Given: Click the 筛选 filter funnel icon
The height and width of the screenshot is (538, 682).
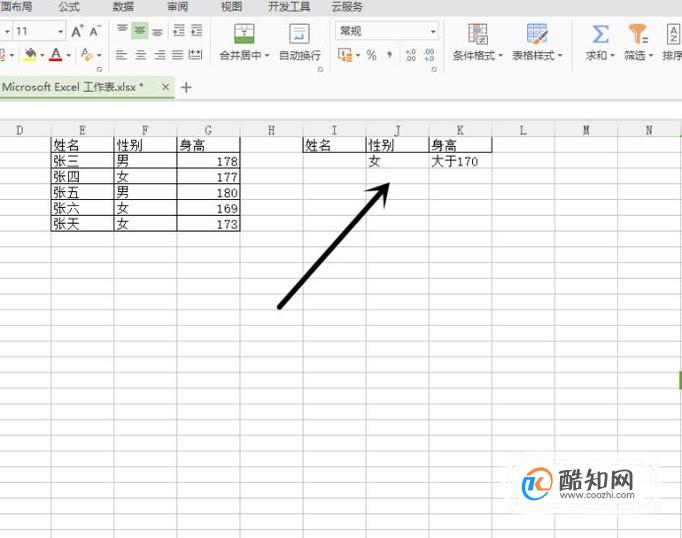Looking at the screenshot, I should point(638,34).
